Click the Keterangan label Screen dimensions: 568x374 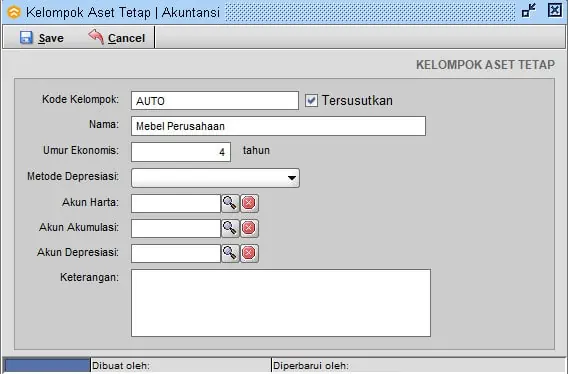pos(89,278)
